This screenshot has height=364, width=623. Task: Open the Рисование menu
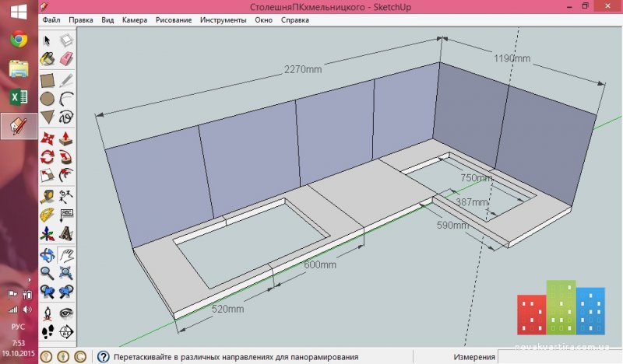click(173, 20)
